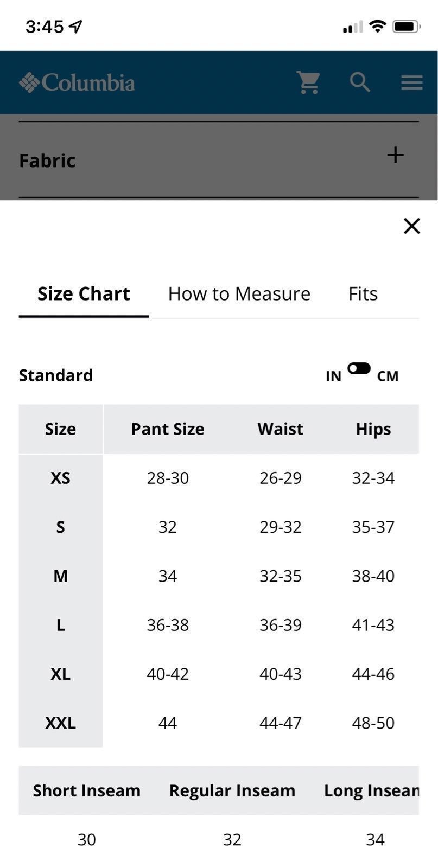
Task: Open the search magnifier icon
Action: click(360, 82)
